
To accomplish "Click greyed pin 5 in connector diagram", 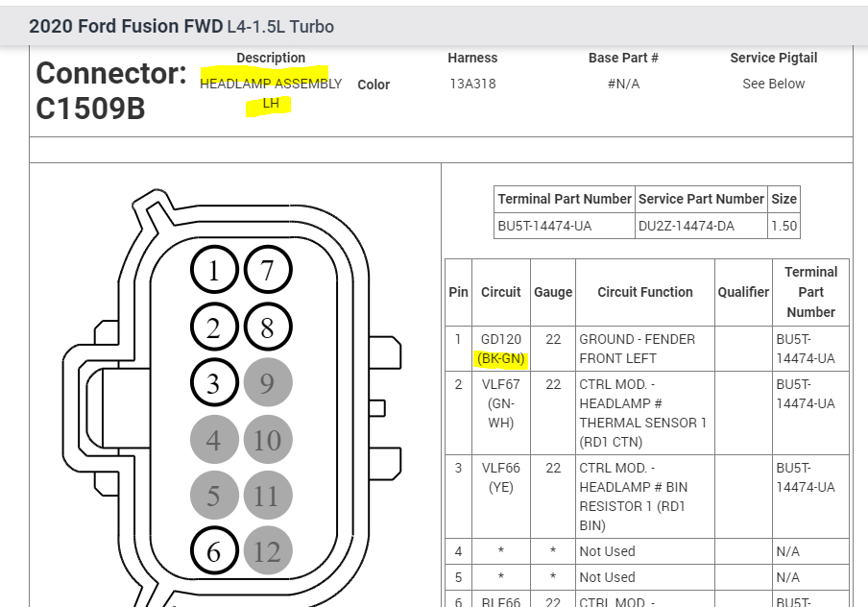I will pos(214,496).
